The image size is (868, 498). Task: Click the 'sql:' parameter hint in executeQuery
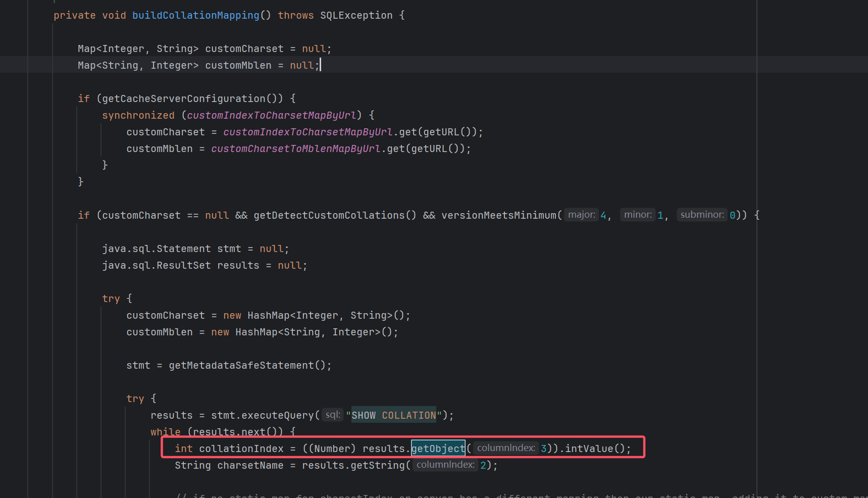point(333,415)
